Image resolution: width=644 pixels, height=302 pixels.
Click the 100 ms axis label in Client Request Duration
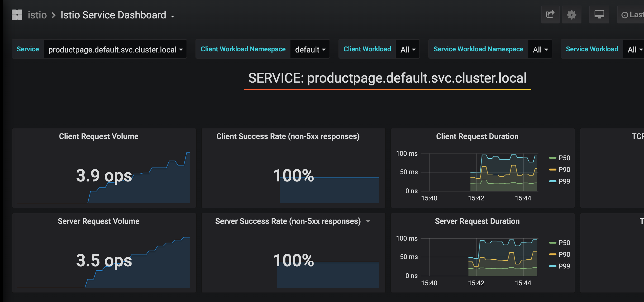pos(407,154)
